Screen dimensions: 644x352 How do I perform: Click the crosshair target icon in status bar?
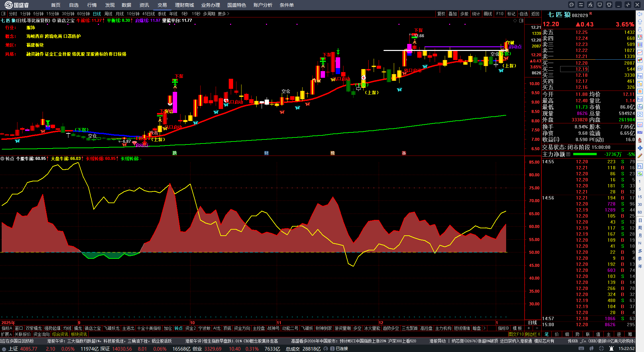pyautogui.click(x=602, y=349)
